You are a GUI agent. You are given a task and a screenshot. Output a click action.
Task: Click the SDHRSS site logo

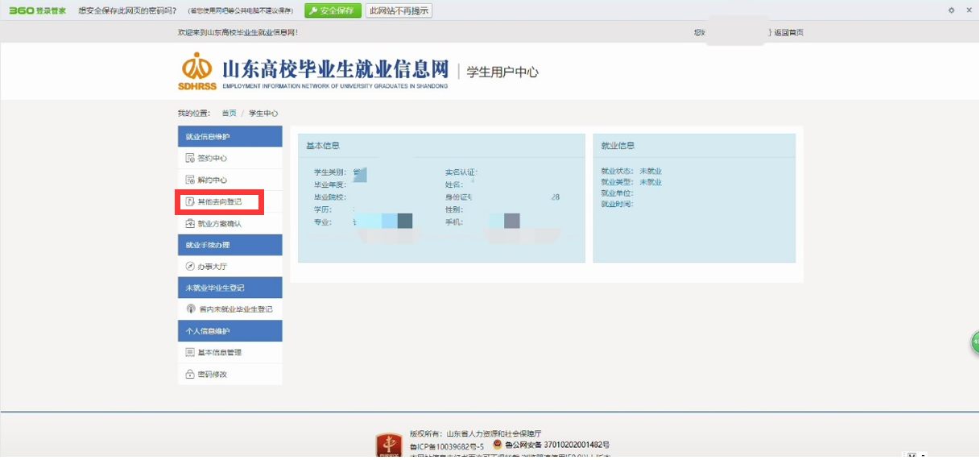[197, 71]
